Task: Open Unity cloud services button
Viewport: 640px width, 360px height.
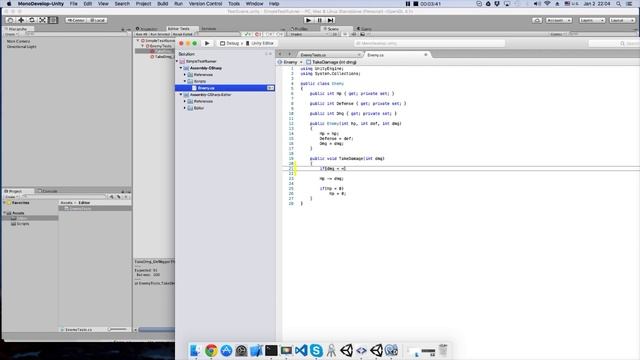Action: 537,20
